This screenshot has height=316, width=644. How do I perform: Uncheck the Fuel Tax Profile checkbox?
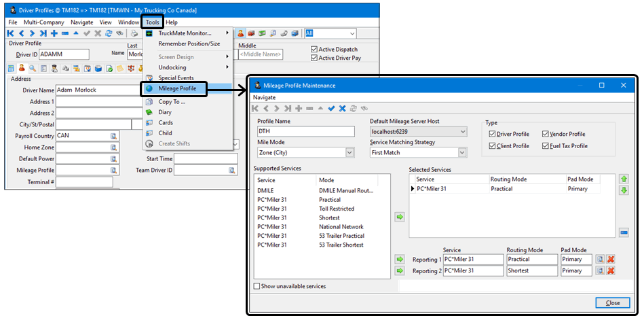[x=546, y=146]
